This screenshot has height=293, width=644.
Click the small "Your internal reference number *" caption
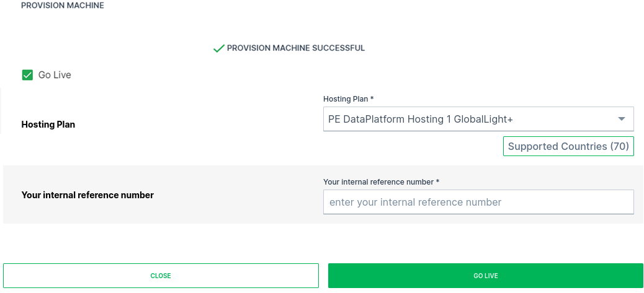(381, 182)
